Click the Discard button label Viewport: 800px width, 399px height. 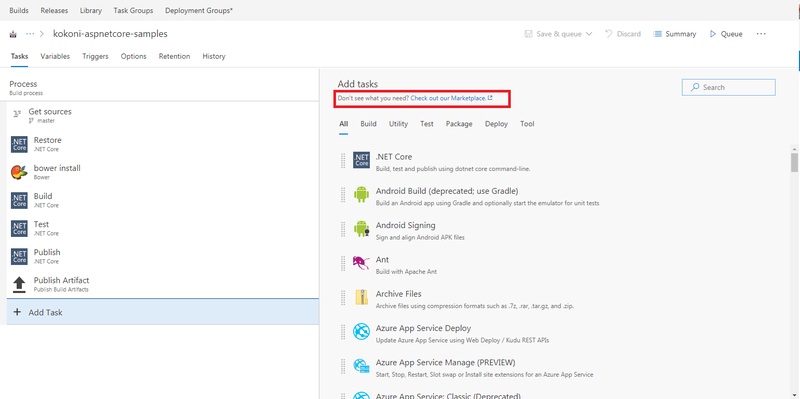(x=629, y=34)
